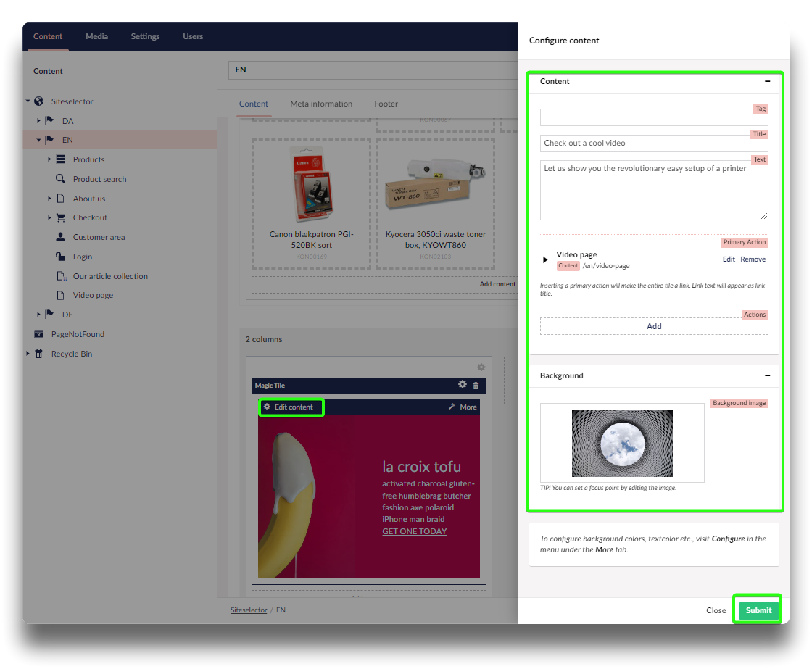Click the Recycle Bin trash icon
This screenshot has height=669, width=812.
tap(39, 354)
